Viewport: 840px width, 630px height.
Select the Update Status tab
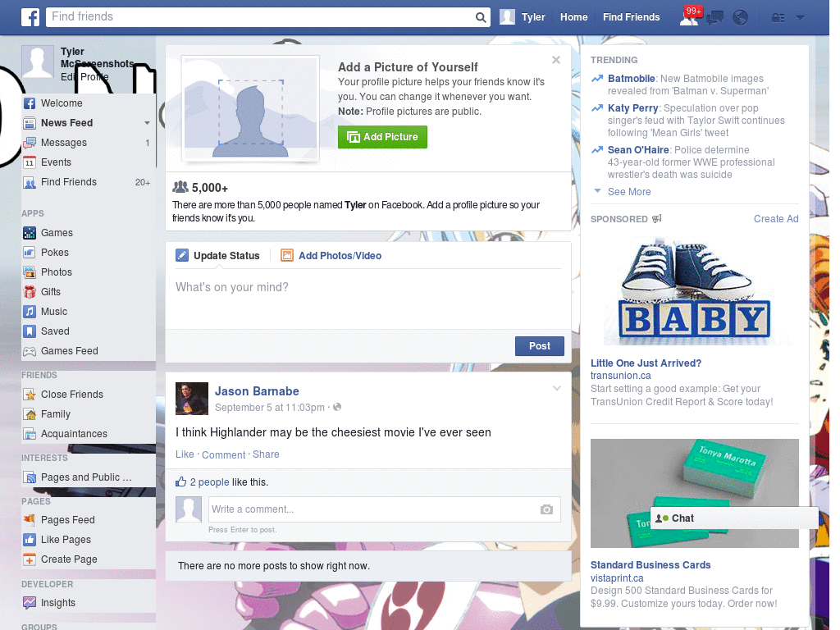(x=218, y=256)
